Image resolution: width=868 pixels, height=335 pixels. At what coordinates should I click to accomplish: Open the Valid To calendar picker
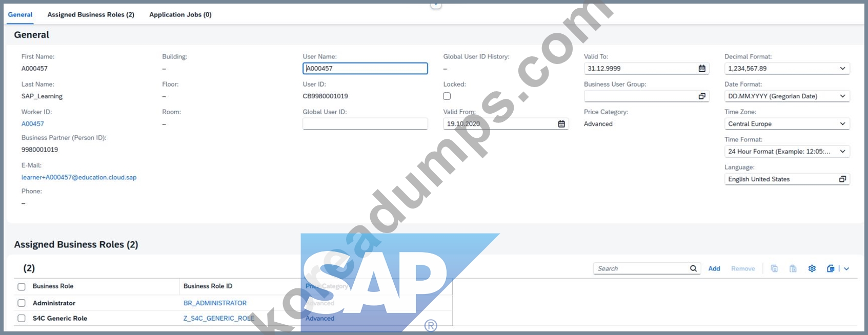pyautogui.click(x=702, y=69)
